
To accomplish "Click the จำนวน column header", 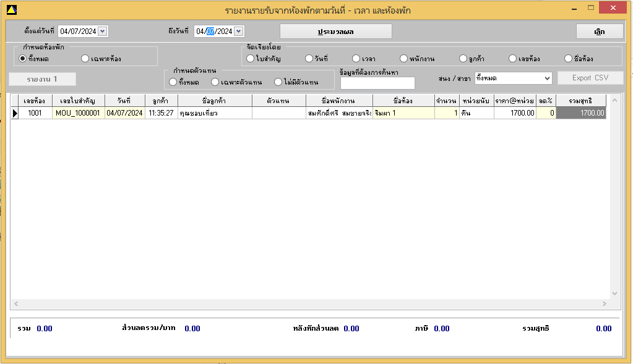I will pos(447,101).
